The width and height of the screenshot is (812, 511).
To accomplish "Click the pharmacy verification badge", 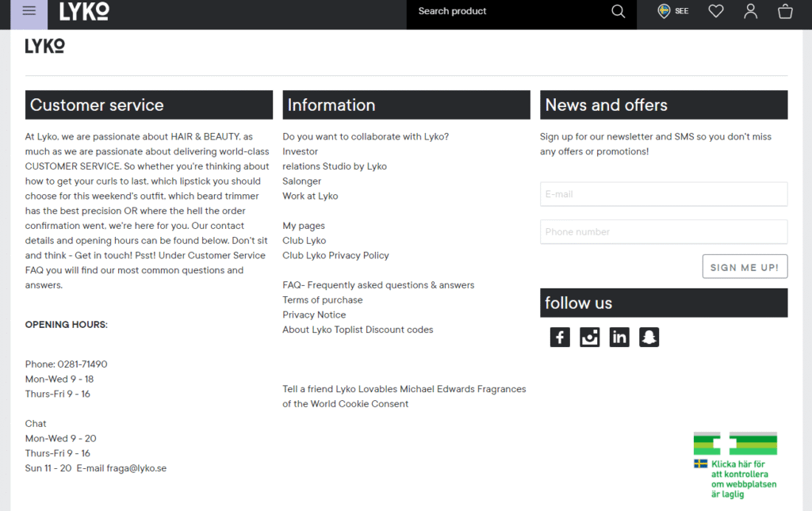I will click(x=735, y=466).
